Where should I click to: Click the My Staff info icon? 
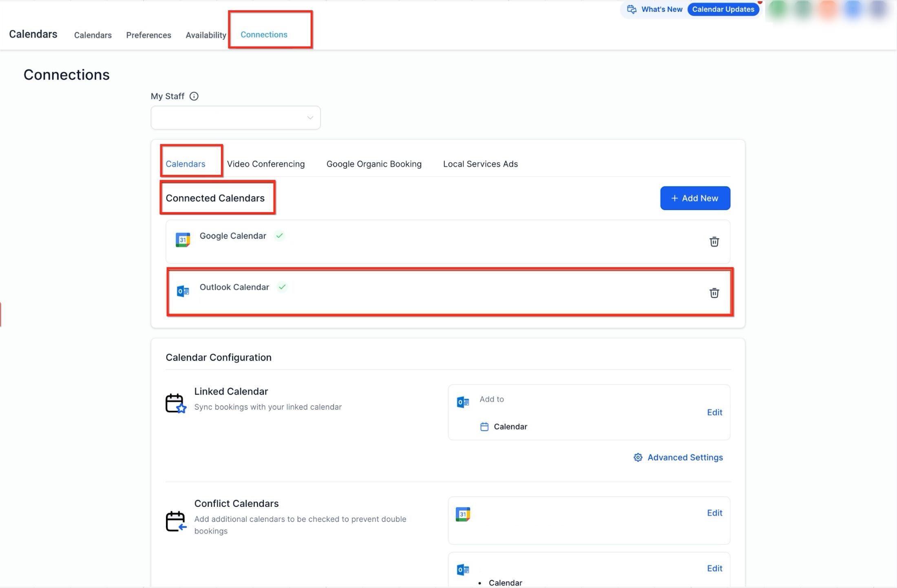coord(194,96)
